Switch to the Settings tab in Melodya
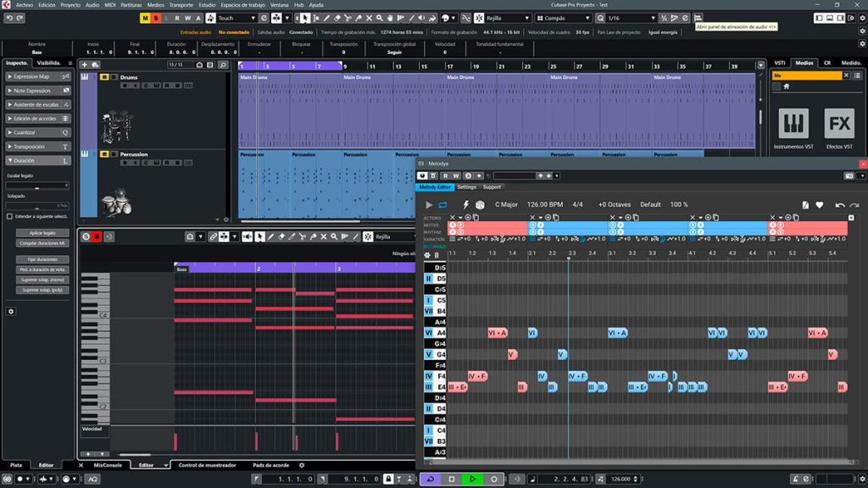Viewport: 868px width, 488px height. coord(468,186)
